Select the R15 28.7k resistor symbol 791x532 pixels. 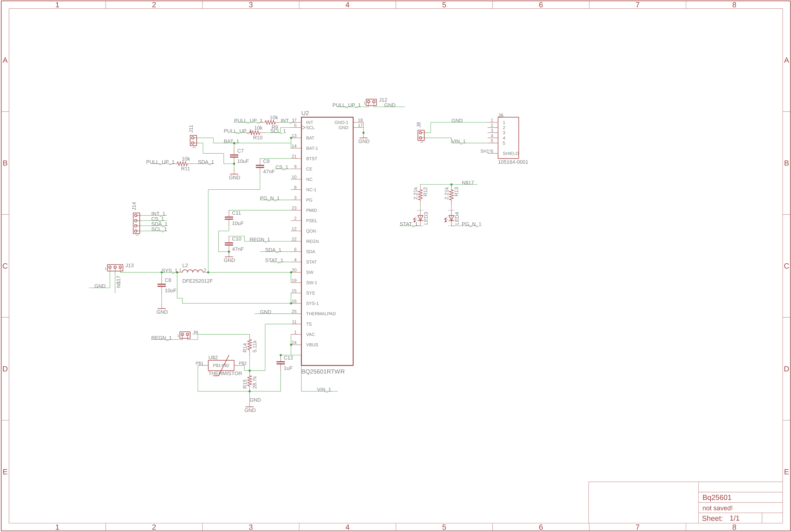(250, 381)
